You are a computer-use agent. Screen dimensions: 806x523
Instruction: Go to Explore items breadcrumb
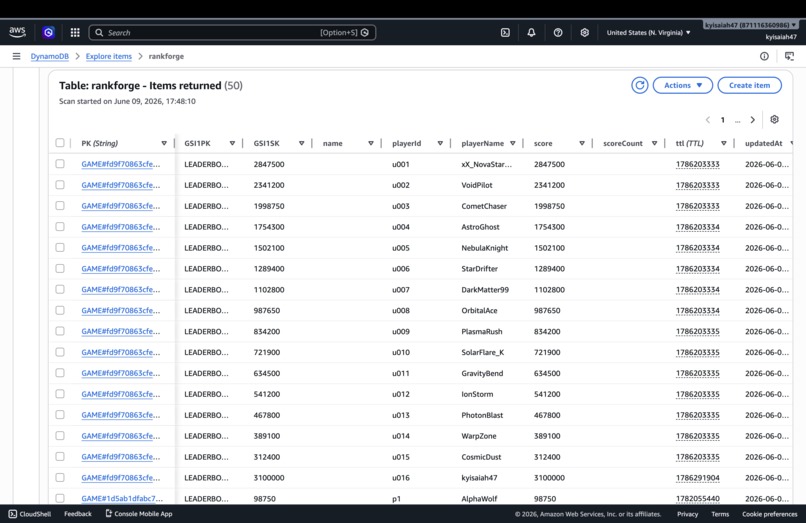108,56
